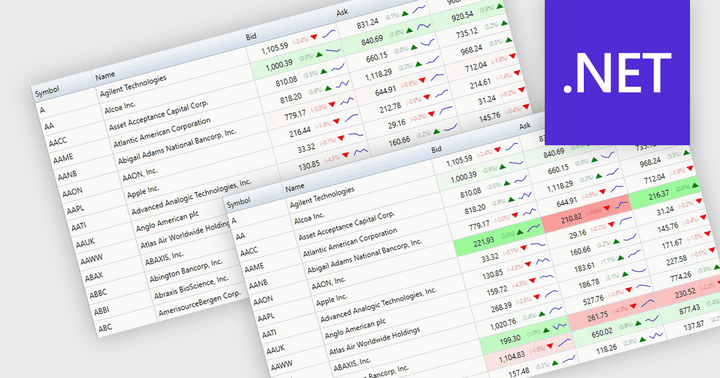
Task: Select the 1,104.83 bid cell
Action: [x=528, y=351]
